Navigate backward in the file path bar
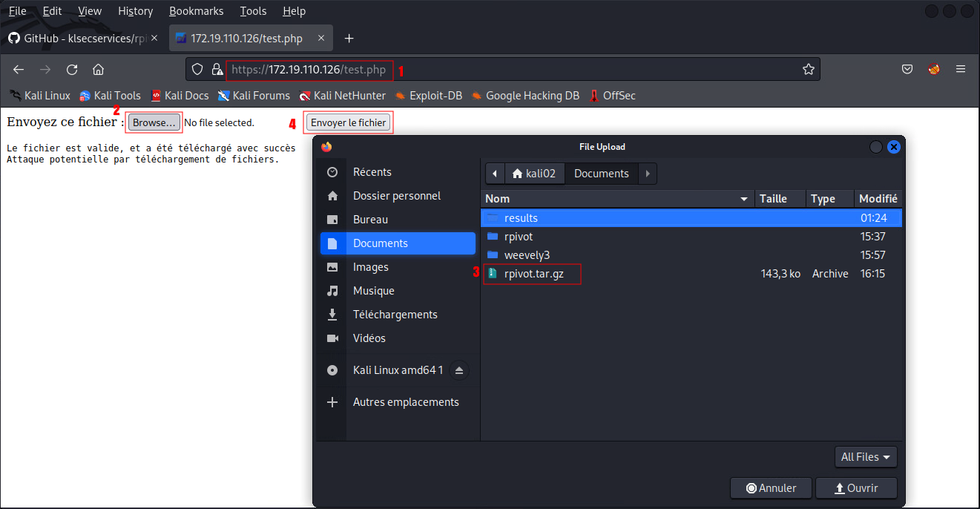The image size is (980, 509). click(x=495, y=174)
